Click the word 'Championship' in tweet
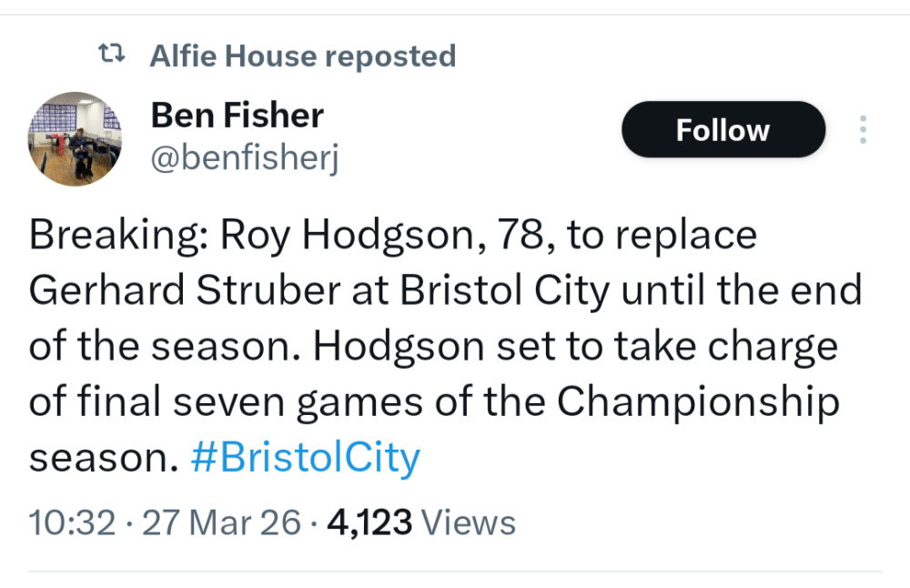910x588 pixels. coord(698,401)
